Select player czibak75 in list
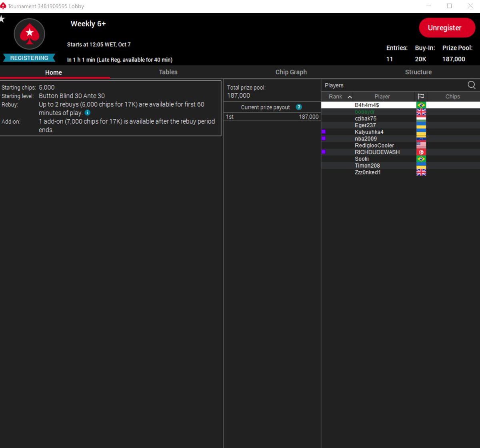 [400, 118]
